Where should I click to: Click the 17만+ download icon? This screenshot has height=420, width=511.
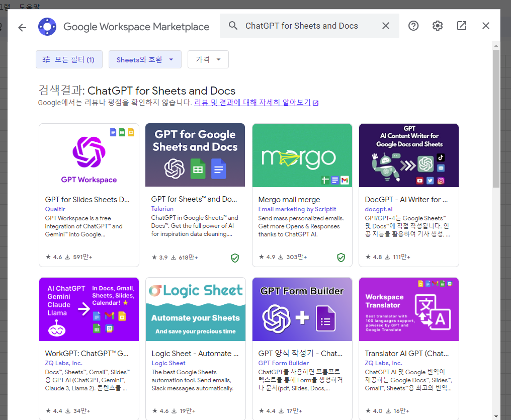click(281, 411)
